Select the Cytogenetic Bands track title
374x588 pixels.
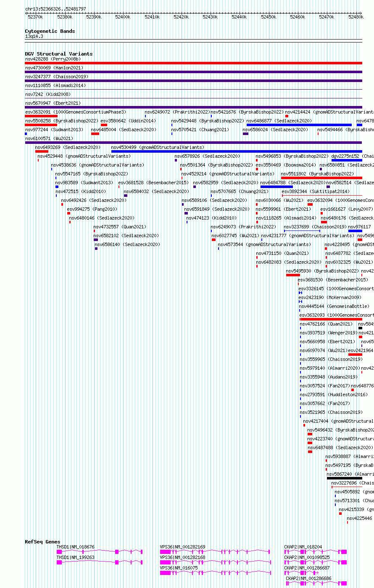click(50, 31)
